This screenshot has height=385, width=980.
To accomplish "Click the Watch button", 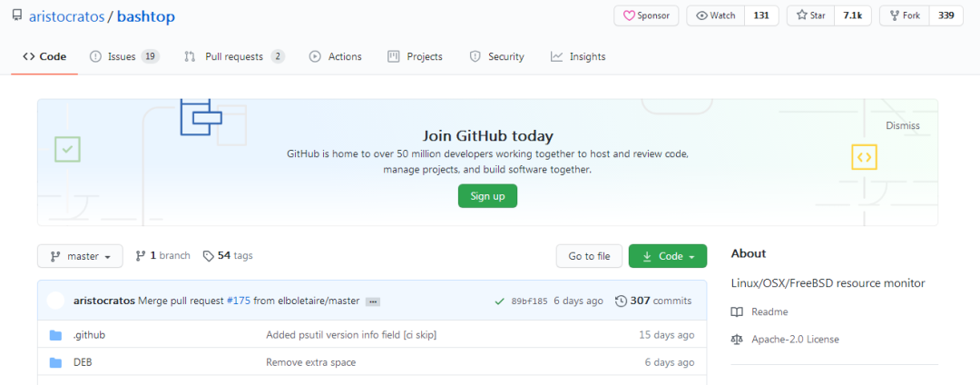I will coord(716,15).
